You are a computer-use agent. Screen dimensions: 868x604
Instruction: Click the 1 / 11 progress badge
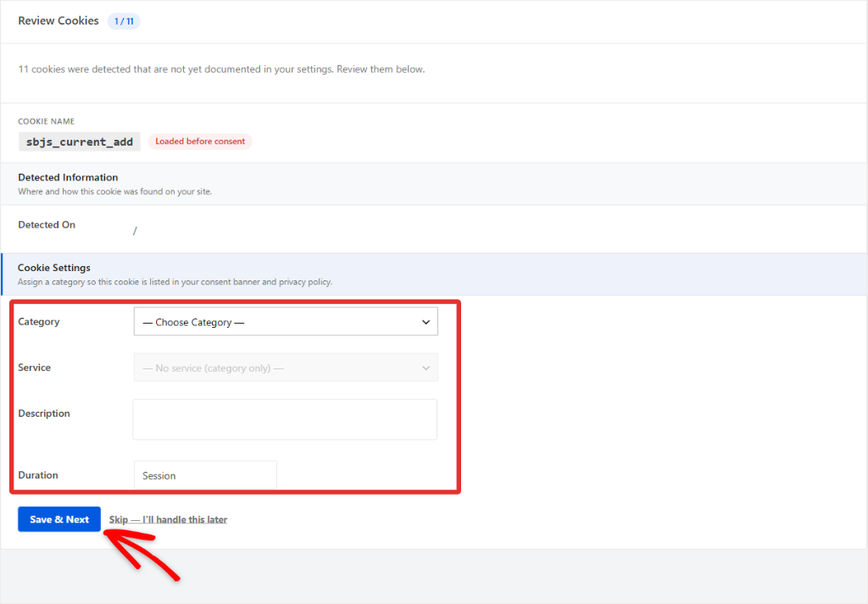click(124, 21)
